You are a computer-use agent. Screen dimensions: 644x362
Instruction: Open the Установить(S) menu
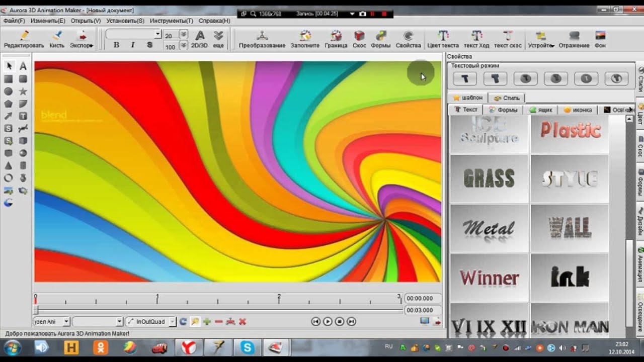(x=125, y=21)
